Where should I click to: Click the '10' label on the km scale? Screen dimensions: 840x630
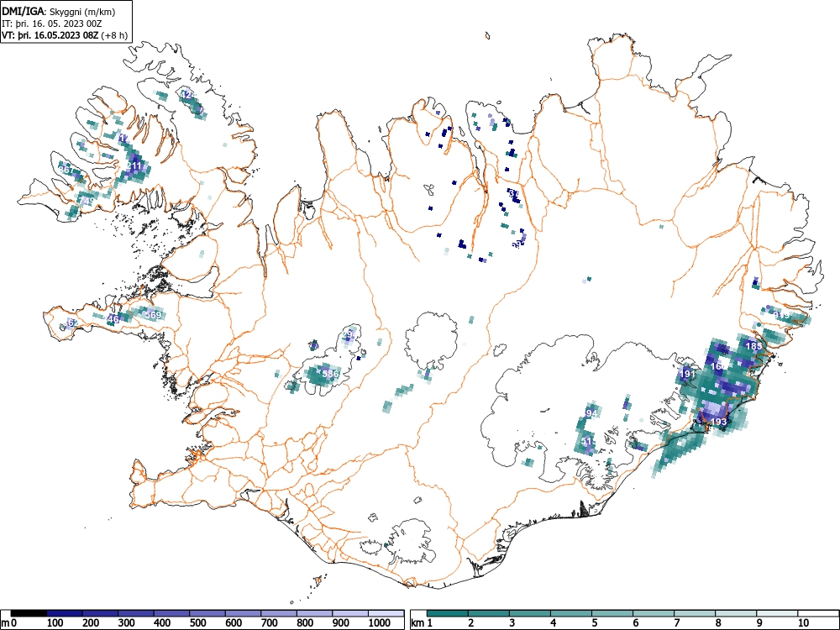[802, 623]
